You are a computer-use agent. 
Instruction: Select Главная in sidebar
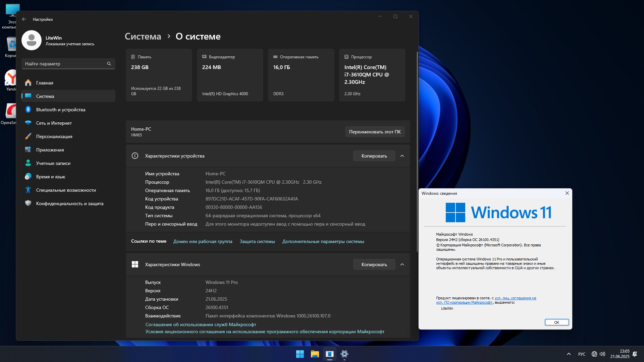click(45, 83)
